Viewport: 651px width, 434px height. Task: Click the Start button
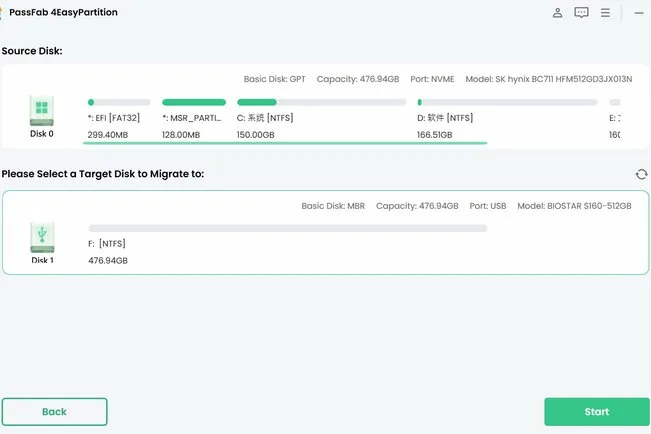coord(597,412)
